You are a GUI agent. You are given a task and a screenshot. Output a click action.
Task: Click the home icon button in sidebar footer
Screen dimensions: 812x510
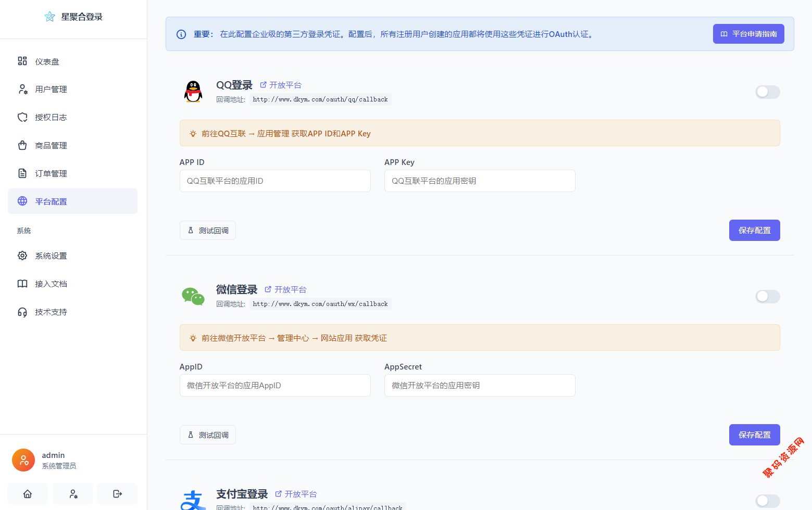click(x=28, y=494)
